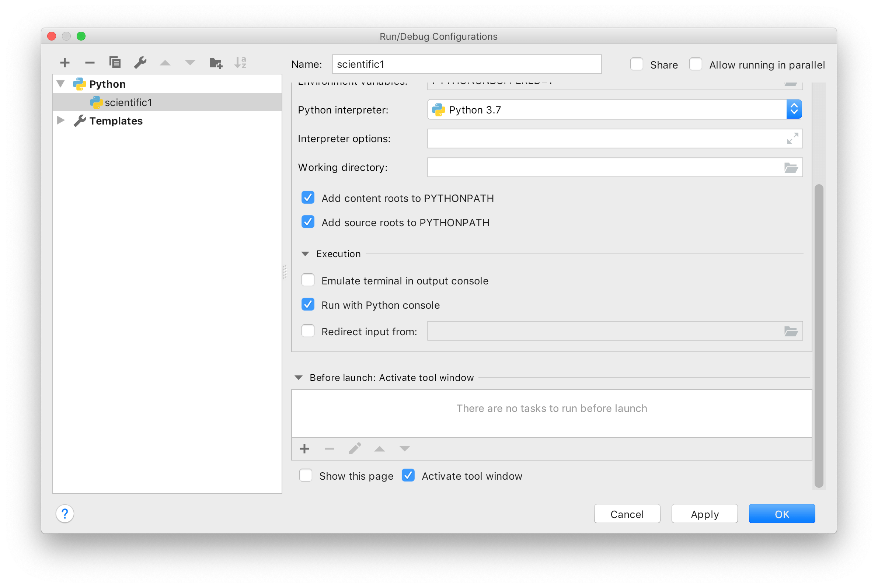Click the green zoom window button
878x588 pixels.
coord(81,36)
